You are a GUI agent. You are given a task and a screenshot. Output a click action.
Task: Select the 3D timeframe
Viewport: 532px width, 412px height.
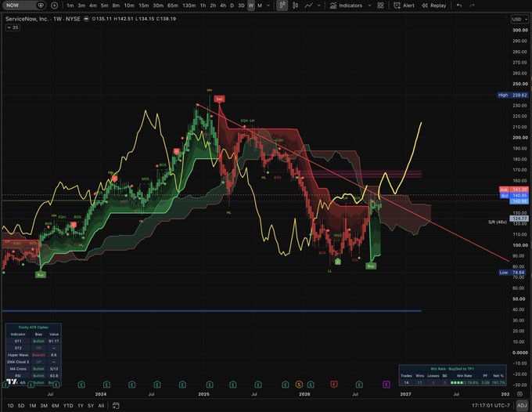(241, 5)
